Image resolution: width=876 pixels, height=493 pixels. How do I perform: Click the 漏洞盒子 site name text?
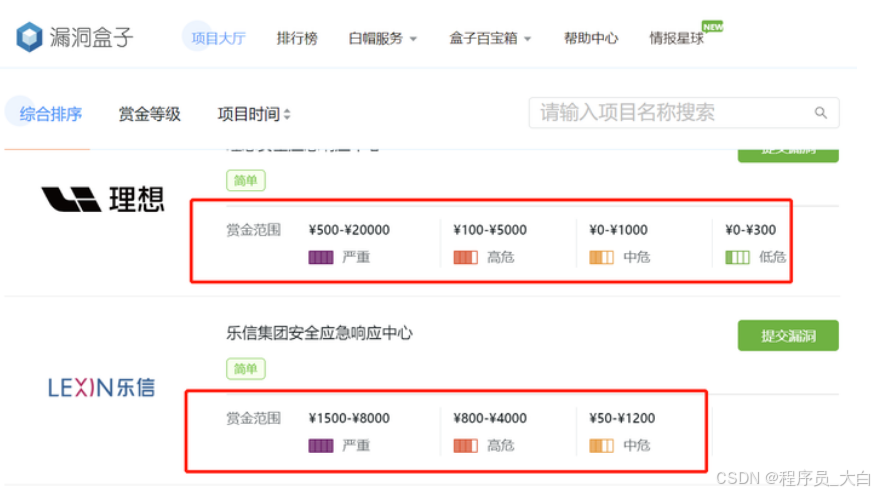coord(92,37)
